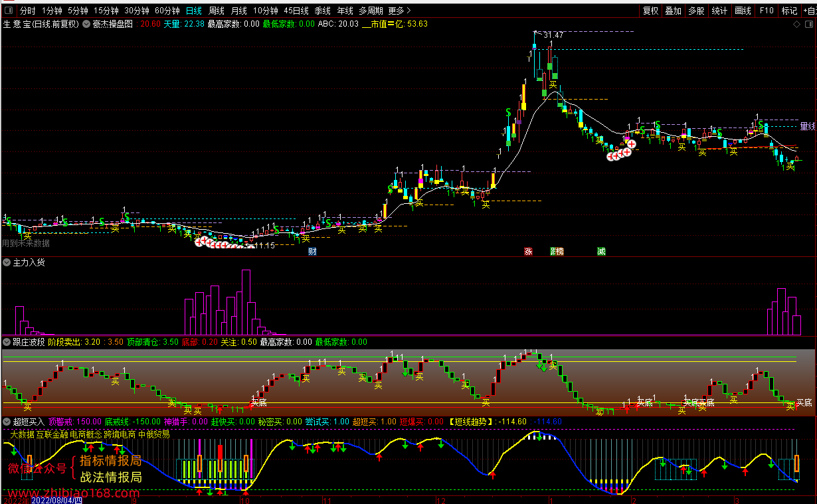The height and width of the screenshot is (504, 817).
Task: Select the 10分钟 period tab
Action: [266, 11]
